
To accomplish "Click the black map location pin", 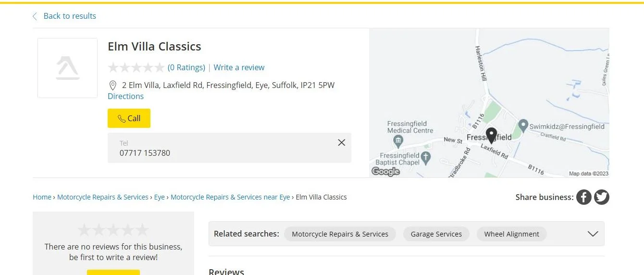I will [491, 135].
